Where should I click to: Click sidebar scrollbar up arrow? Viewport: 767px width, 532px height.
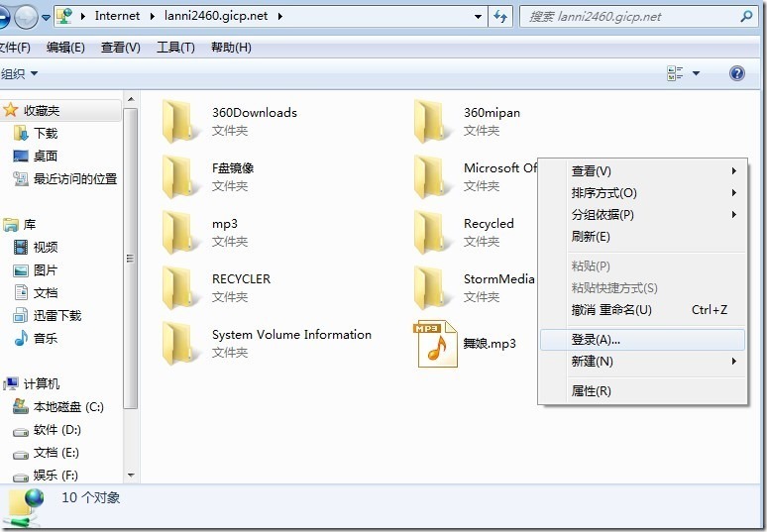[x=131, y=99]
